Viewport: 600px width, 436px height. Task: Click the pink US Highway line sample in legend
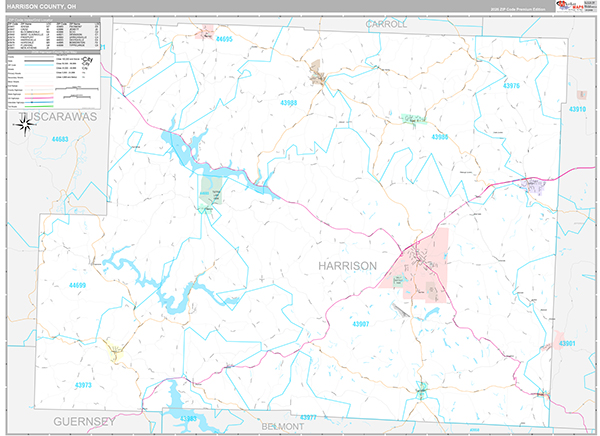tap(39, 98)
